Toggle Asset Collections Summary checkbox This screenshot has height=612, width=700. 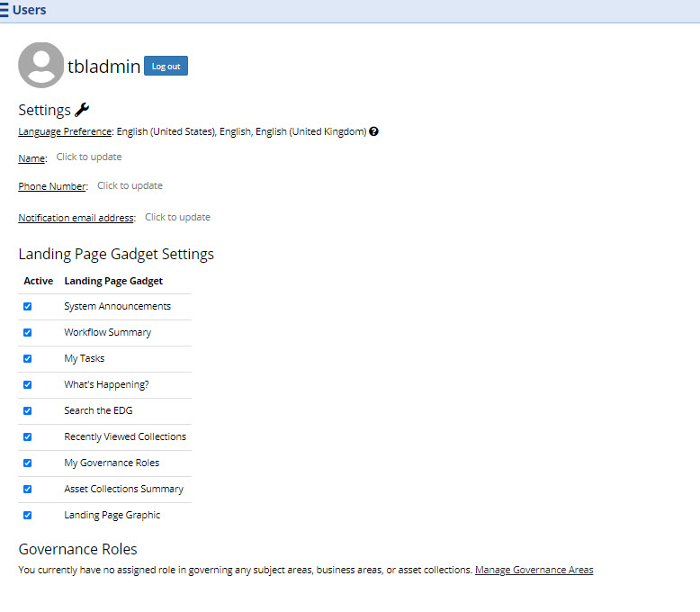[27, 489]
